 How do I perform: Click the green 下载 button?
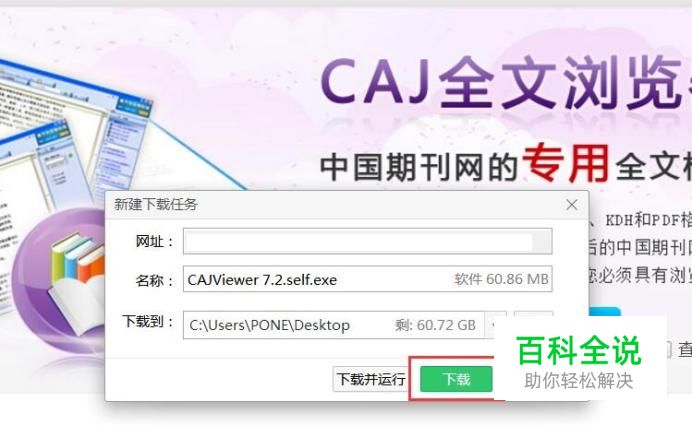(x=456, y=379)
